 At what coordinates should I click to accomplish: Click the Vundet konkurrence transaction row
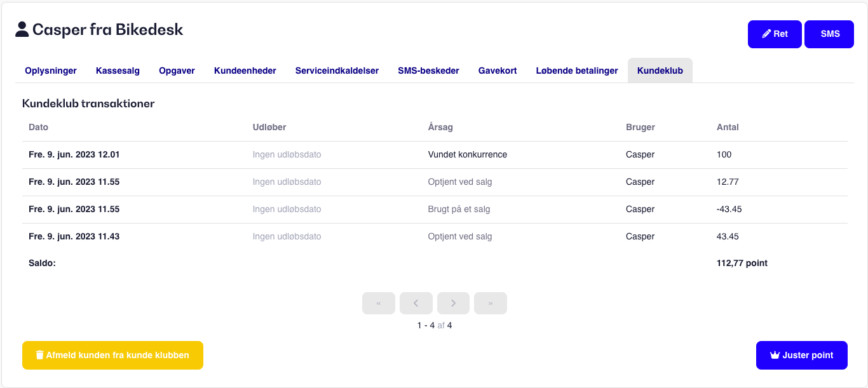tap(435, 154)
